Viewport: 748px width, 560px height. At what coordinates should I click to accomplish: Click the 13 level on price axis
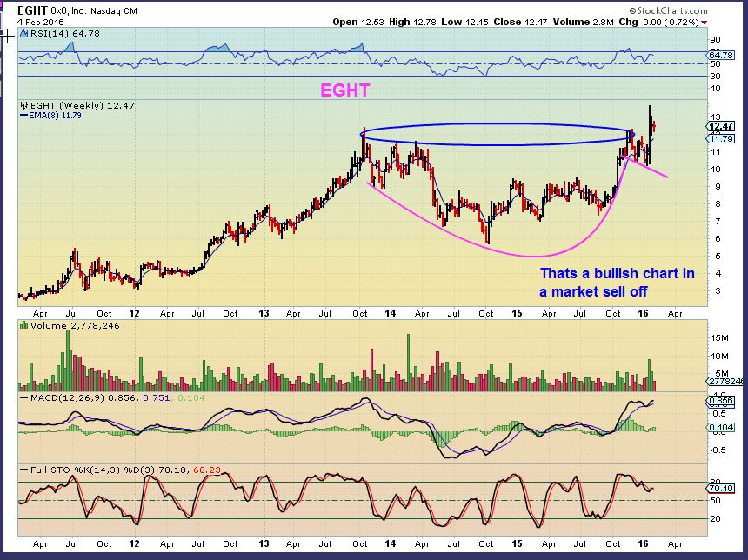[x=715, y=117]
